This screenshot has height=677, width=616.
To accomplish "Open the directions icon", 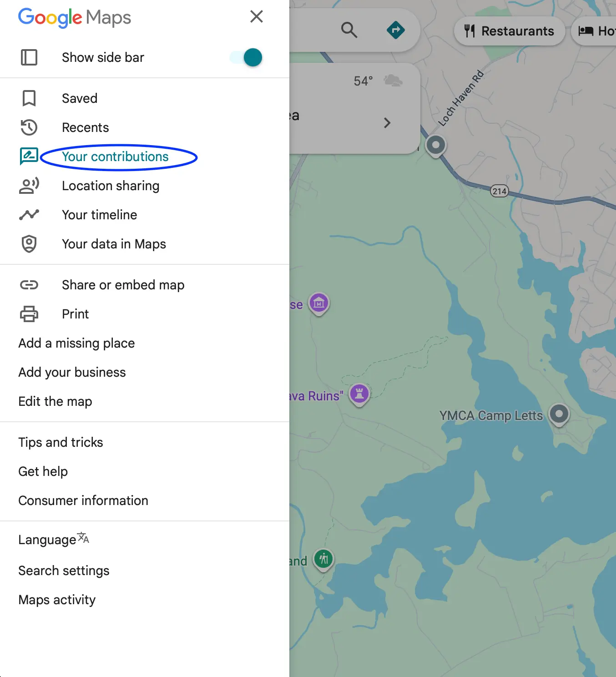I will coord(396,30).
